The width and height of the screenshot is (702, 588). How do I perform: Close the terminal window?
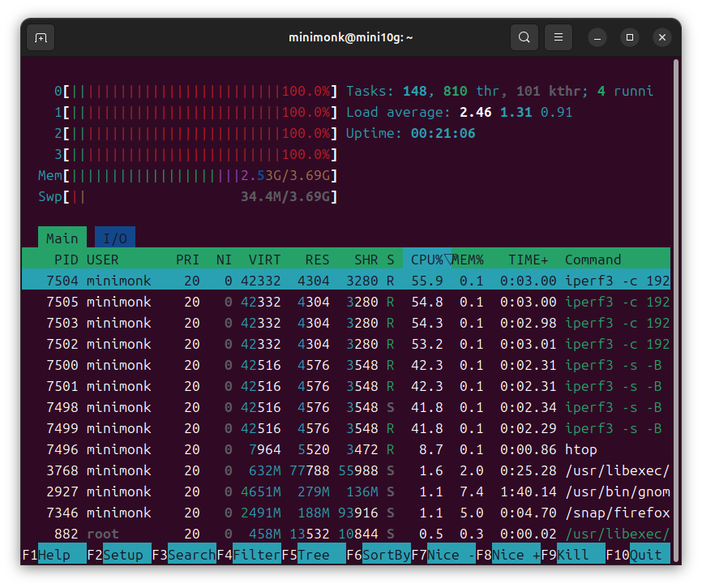pos(662,37)
